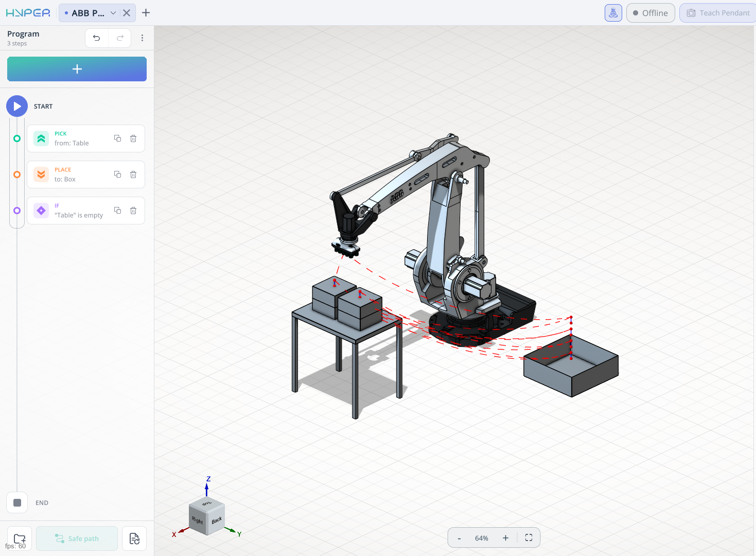Click the '"Table" is empty' condition text
The height and width of the screenshot is (556, 756).
79,215
